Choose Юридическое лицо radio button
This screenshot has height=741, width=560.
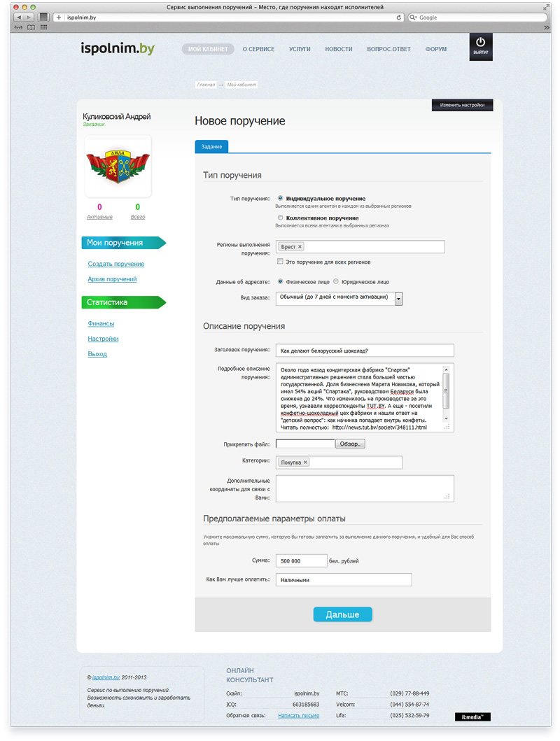(x=336, y=282)
